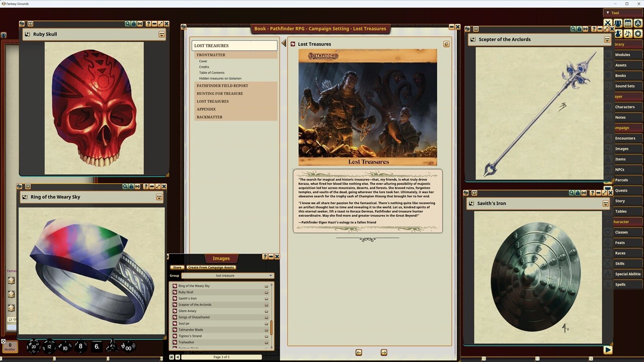This screenshot has width=644, height=362.
Task: Open Talmandor's Blade from the Images list
Action: click(191, 329)
